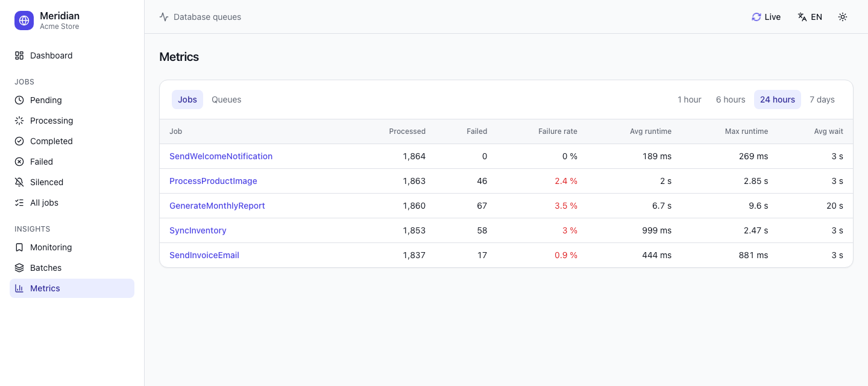
Task: Open Silenced jobs
Action: pos(72,182)
